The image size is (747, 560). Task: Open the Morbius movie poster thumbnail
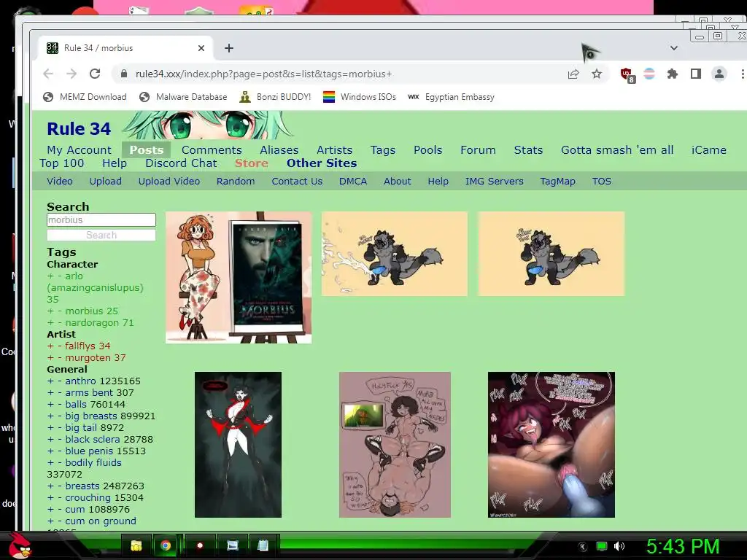[239, 277]
